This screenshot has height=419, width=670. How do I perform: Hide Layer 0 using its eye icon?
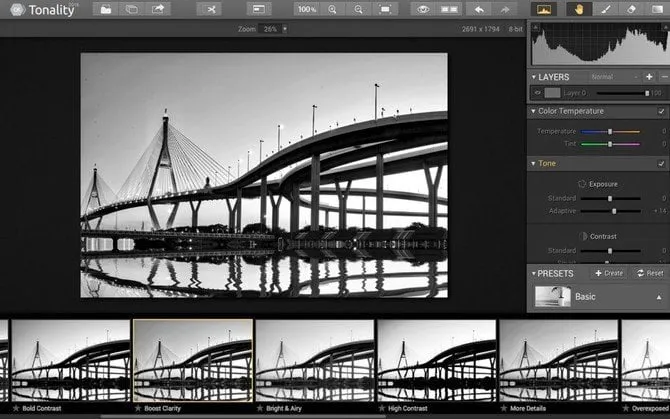536,93
